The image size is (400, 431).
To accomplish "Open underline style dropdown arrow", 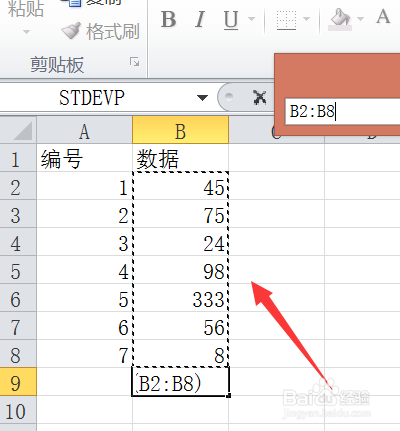I will pyautogui.click(x=251, y=19).
